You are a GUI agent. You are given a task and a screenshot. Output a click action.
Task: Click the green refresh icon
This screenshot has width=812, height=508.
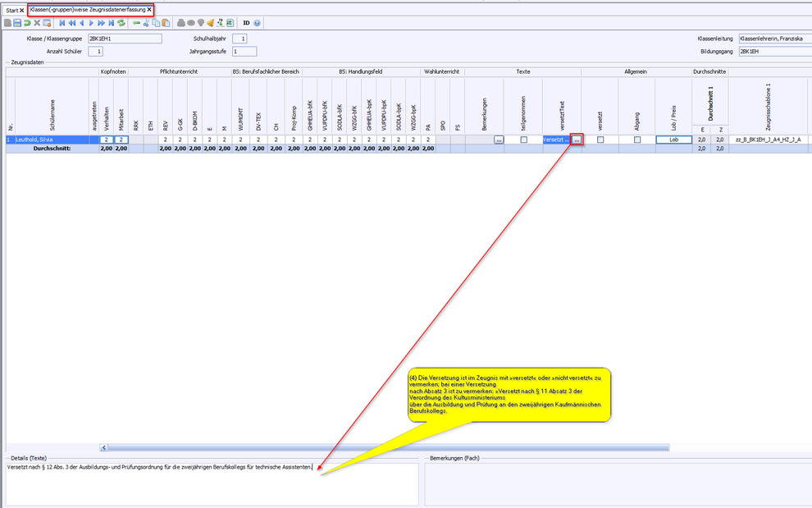(121, 23)
